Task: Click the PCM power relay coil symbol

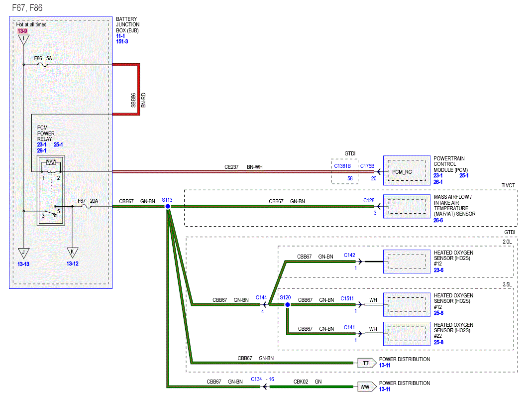Action: pyautogui.click(x=51, y=171)
